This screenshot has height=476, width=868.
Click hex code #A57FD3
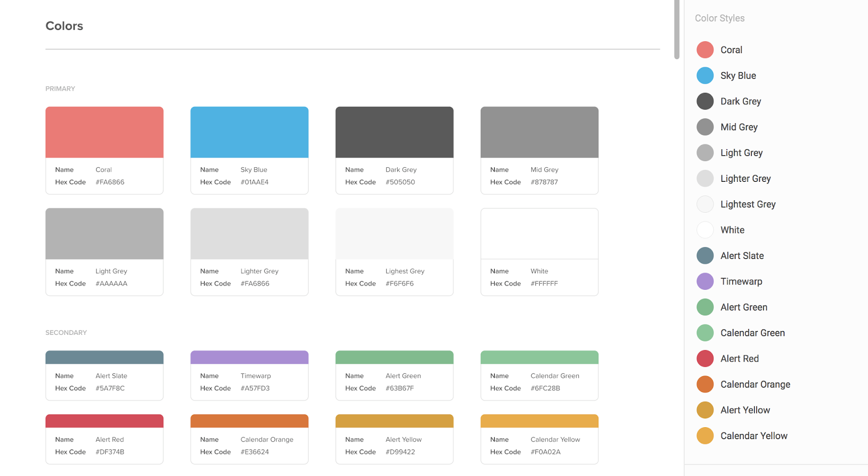pyautogui.click(x=255, y=389)
